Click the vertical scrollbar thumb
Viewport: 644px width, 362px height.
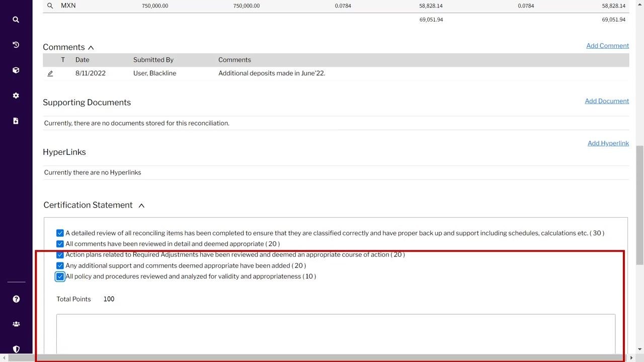pos(639,205)
